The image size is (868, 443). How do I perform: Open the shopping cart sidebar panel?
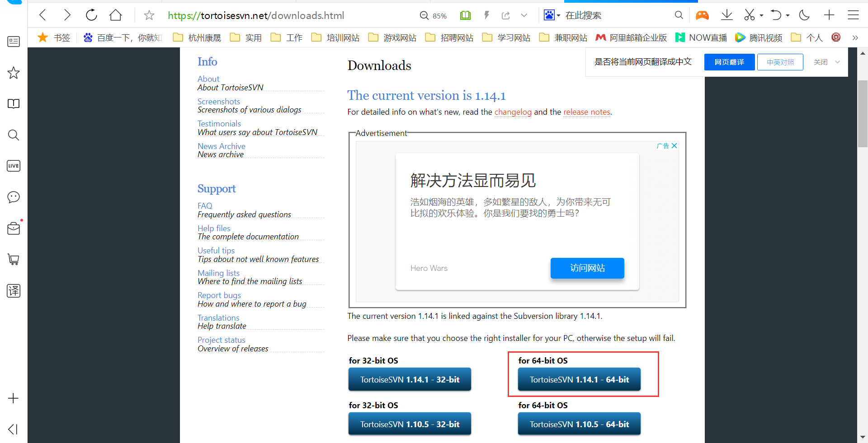[13, 259]
